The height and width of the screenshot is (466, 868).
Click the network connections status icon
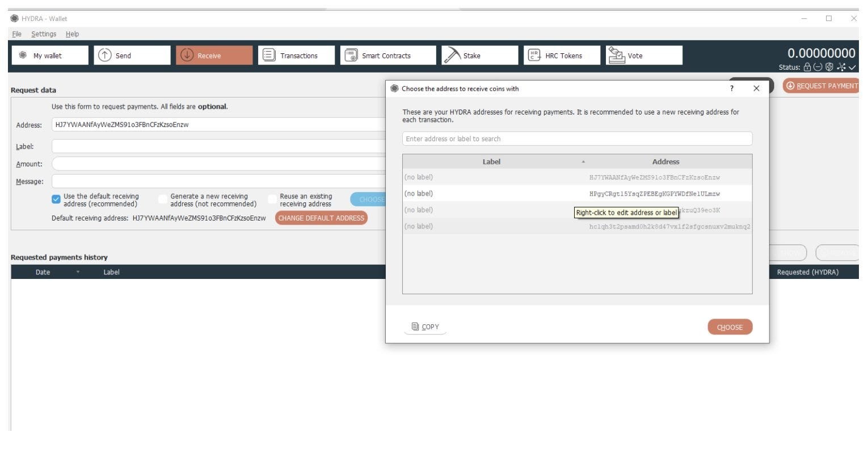(x=841, y=67)
